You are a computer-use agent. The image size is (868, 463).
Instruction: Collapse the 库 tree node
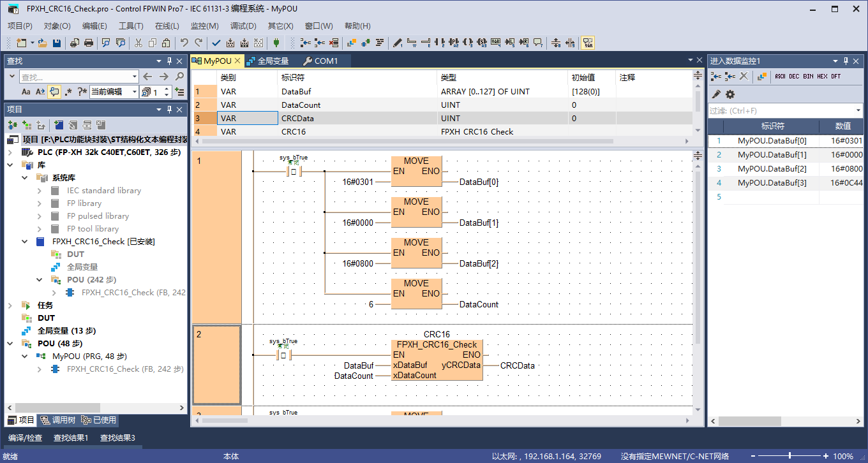click(10, 165)
